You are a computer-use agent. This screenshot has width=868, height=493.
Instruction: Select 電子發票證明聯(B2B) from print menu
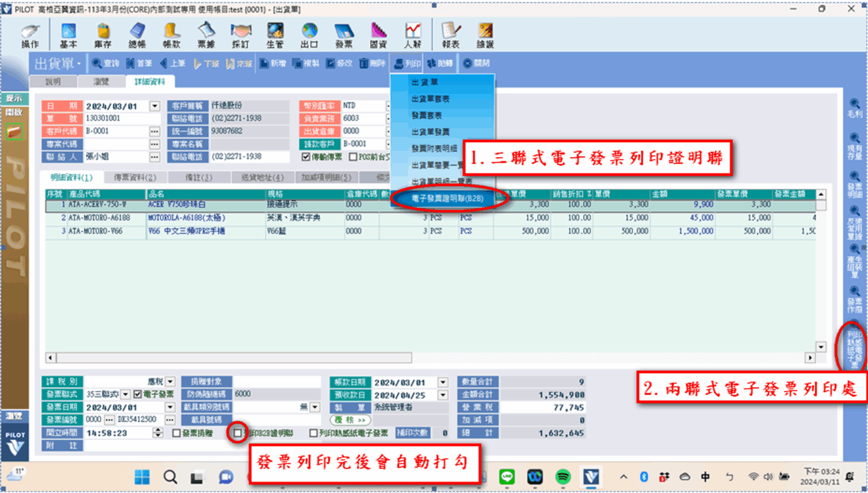(x=447, y=198)
